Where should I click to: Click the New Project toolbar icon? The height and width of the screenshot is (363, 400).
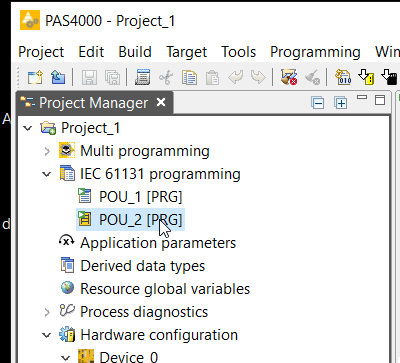point(35,77)
